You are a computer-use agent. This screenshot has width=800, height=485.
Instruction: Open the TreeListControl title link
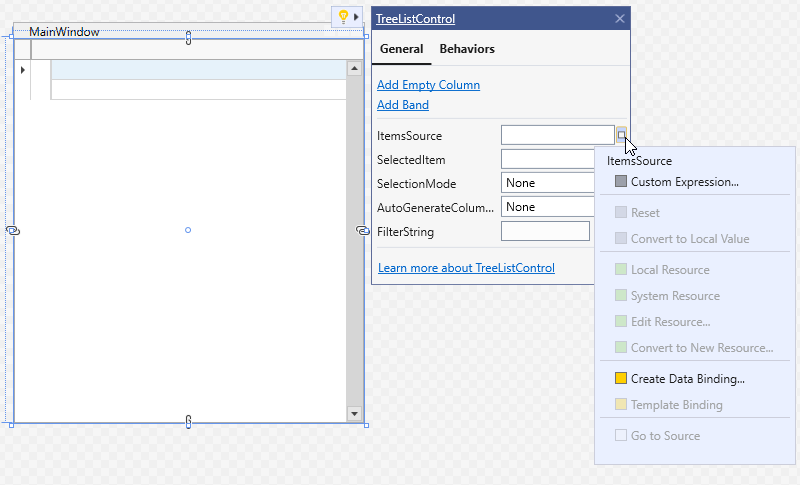415,19
